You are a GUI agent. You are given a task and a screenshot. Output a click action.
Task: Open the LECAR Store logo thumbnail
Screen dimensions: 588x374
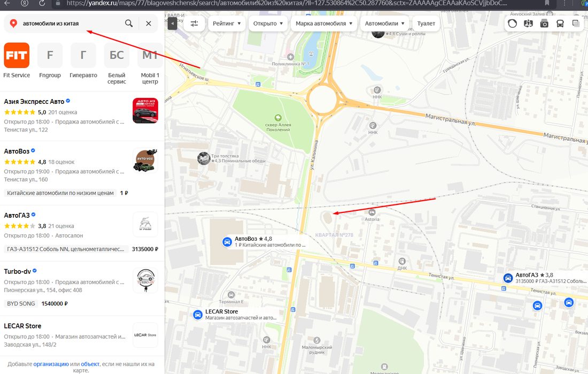145,335
